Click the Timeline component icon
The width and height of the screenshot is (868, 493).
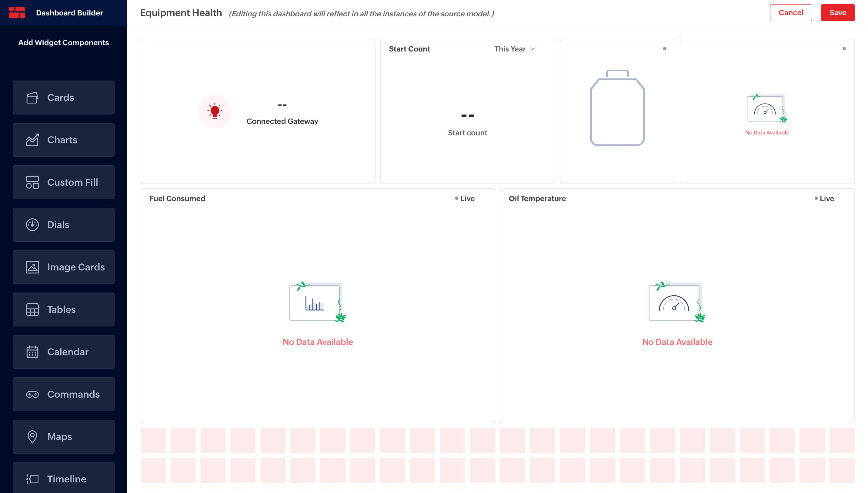[32, 479]
